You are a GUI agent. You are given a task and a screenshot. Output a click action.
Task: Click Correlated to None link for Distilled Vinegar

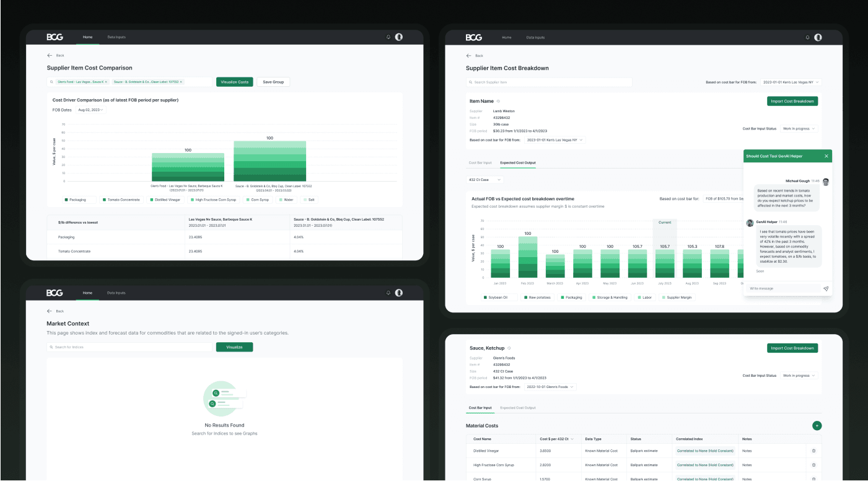(704, 451)
